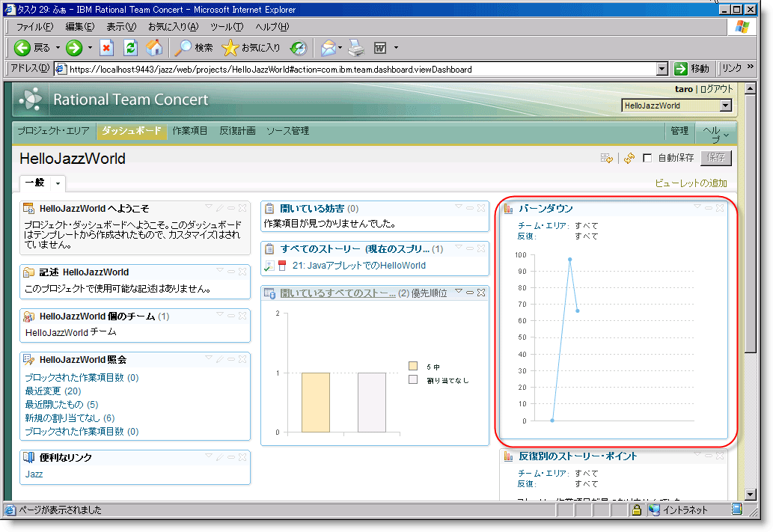Screen dimensions: 773x532
Task: Click the Print icon in the toolbar
Action: click(x=356, y=48)
